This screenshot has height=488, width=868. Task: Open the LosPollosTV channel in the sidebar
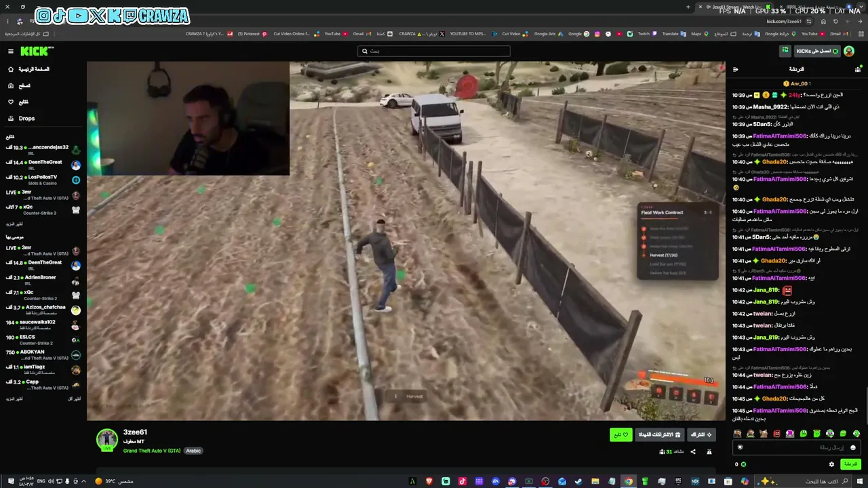43,180
